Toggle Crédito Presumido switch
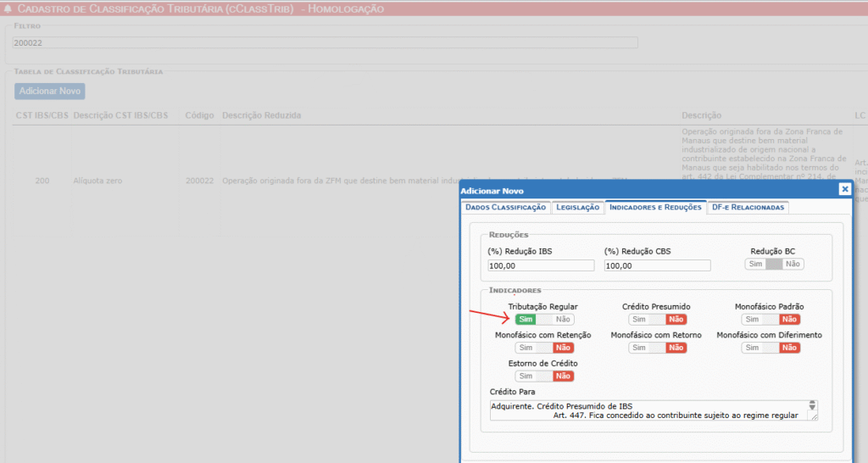Screen dimensions: 868x463 tap(657, 320)
